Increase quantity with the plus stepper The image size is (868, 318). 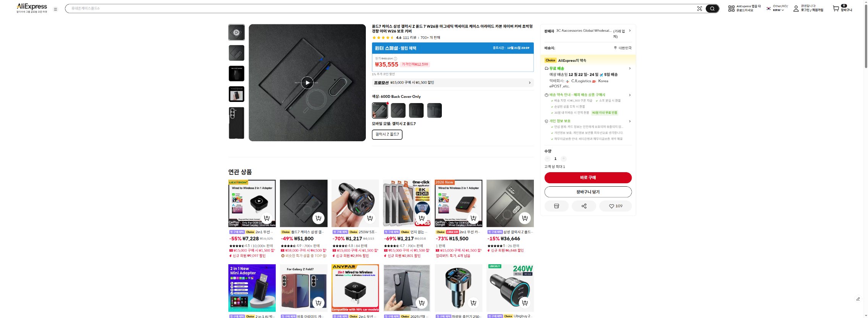coord(564,158)
